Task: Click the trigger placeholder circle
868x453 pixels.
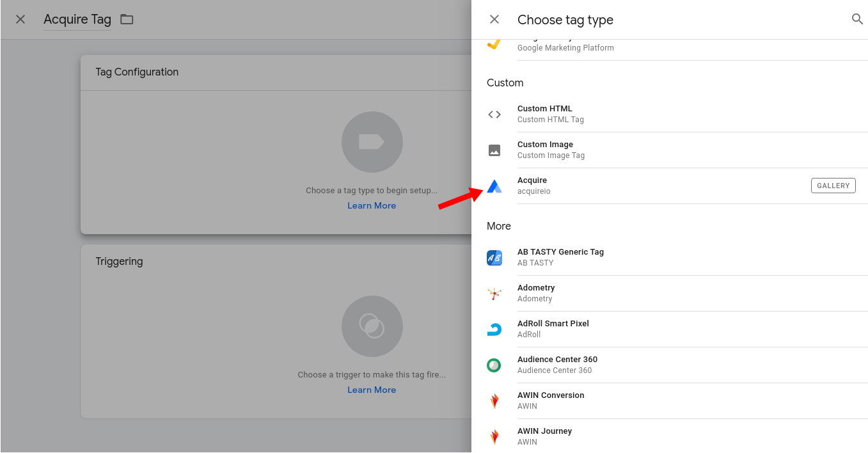Action: pos(372,326)
